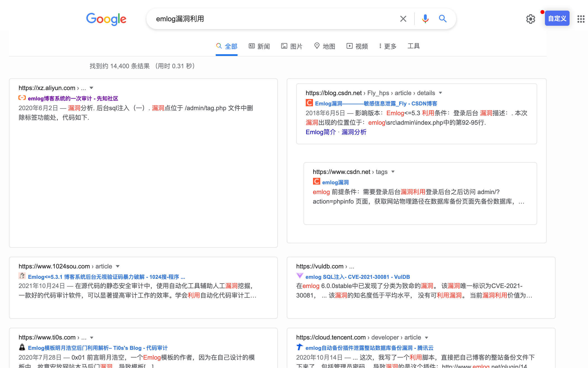This screenshot has height=368, width=588.
Task: Click the Tencent Cloud favicon icon
Action: click(300, 347)
